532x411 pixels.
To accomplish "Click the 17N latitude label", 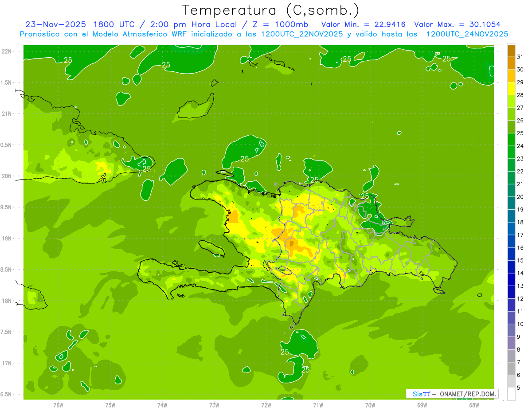I will coord(7,364).
